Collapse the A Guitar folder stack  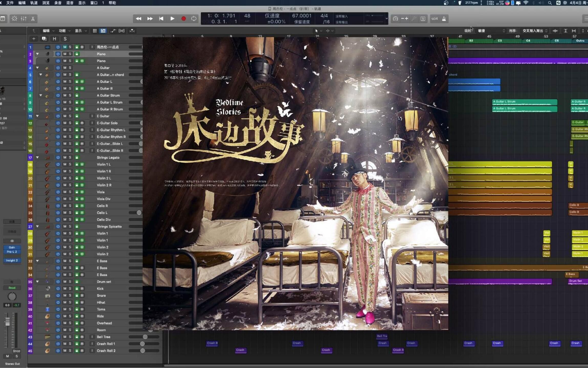pyautogui.click(x=37, y=68)
